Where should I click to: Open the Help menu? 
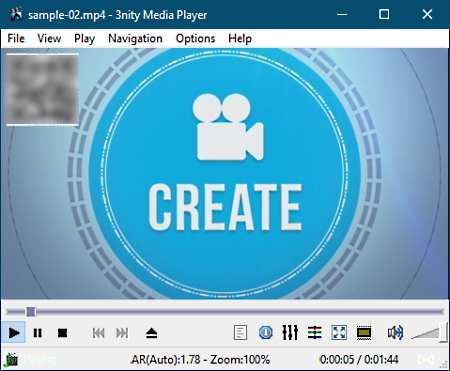tap(240, 38)
